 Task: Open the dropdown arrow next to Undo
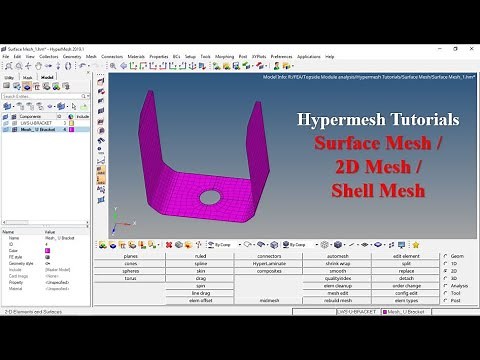pos(89,66)
